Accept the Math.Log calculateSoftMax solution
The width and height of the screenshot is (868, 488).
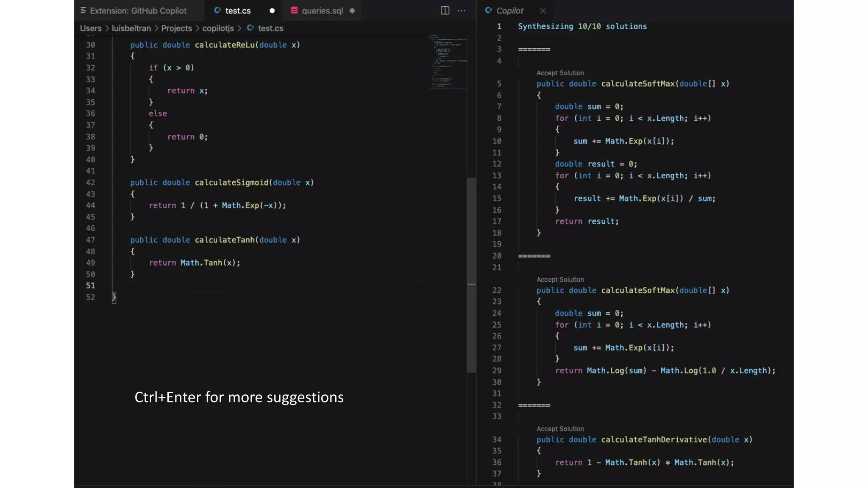point(560,280)
